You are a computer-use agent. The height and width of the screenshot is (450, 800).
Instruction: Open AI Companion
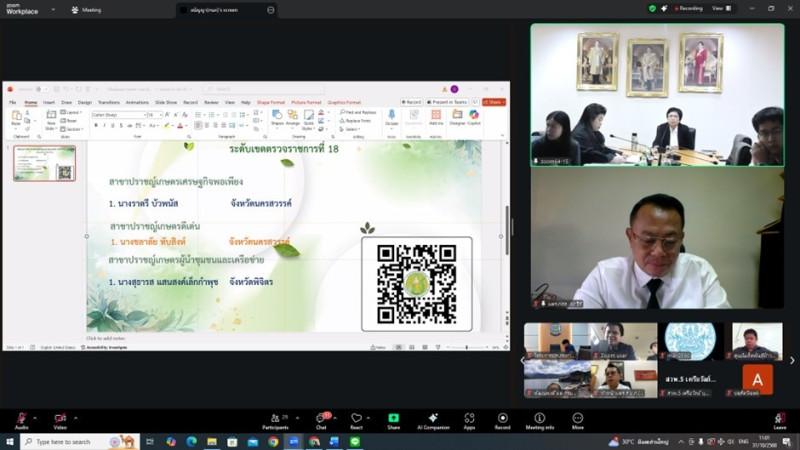pos(433,420)
